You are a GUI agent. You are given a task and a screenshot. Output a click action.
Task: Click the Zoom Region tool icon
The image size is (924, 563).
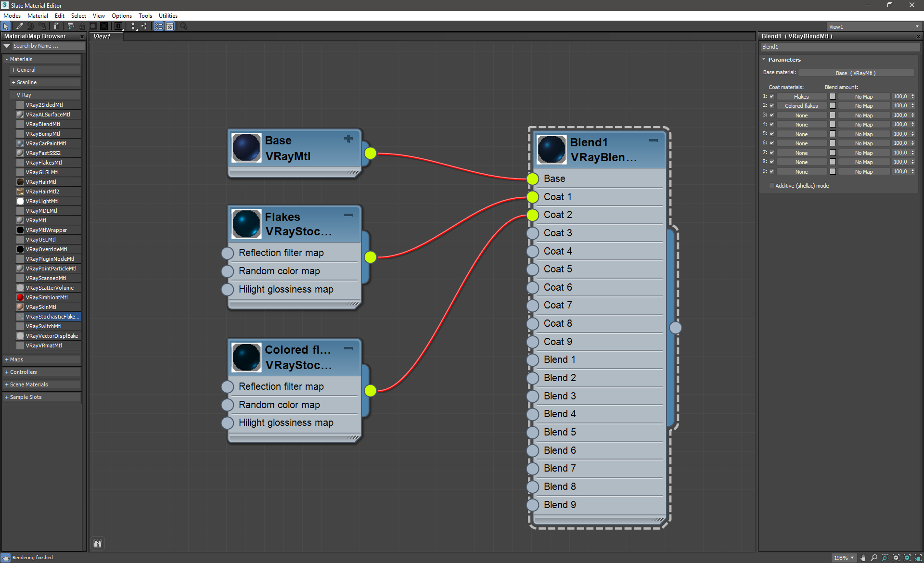coord(885,558)
